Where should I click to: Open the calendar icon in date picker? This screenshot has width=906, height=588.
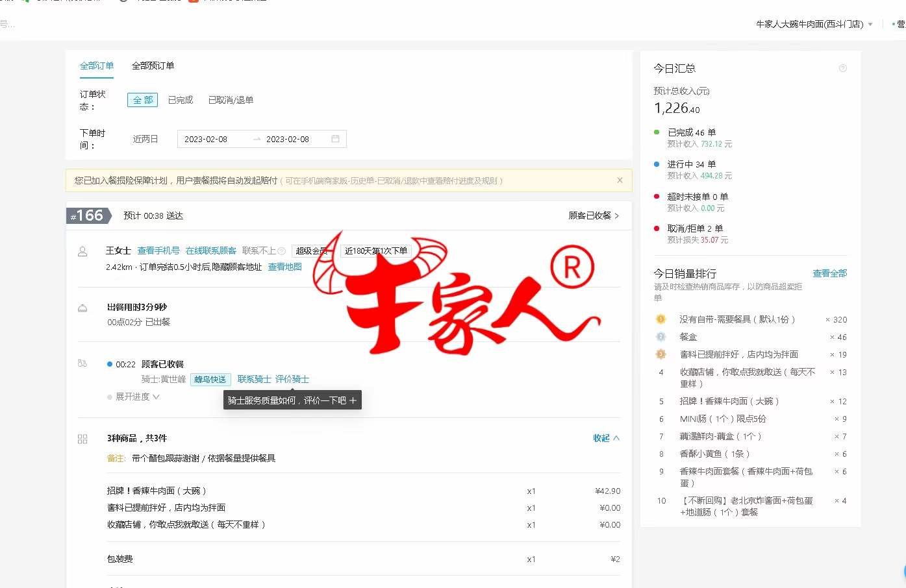[335, 139]
